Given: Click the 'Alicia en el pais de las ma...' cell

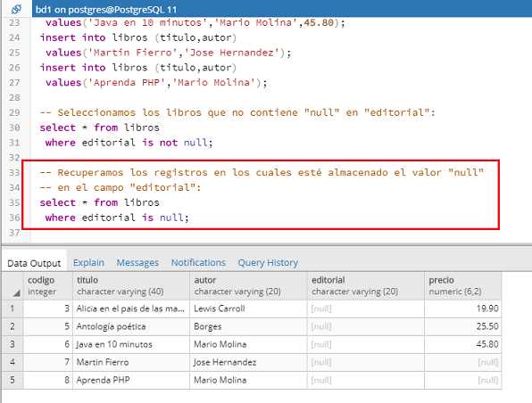Looking at the screenshot, I should (x=131, y=308).
